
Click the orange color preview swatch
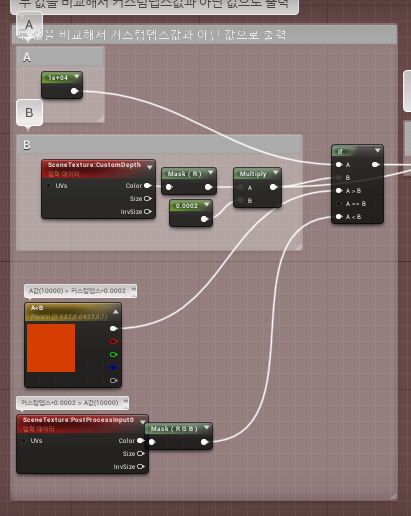pyautogui.click(x=51, y=348)
